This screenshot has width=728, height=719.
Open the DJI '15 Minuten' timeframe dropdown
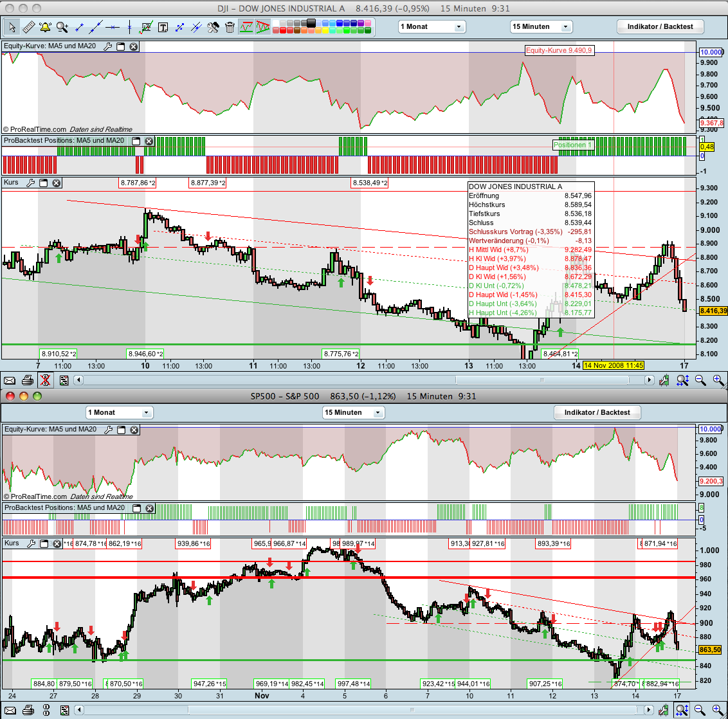click(541, 26)
